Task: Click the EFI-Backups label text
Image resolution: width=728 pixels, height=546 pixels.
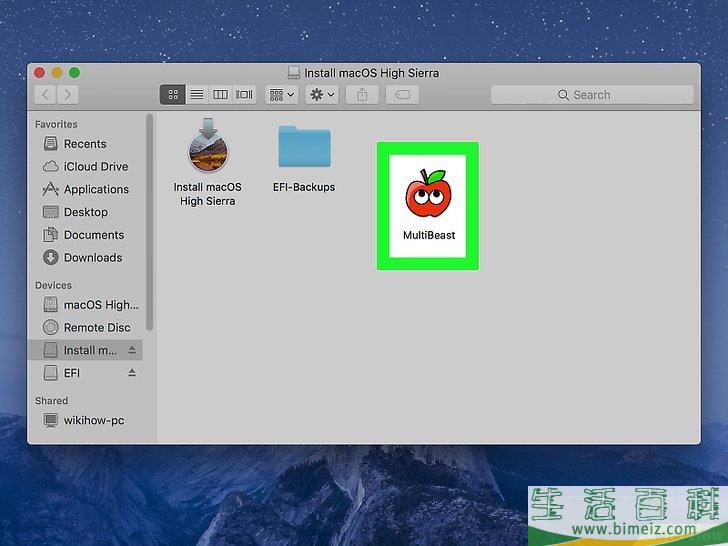Action: click(x=304, y=187)
